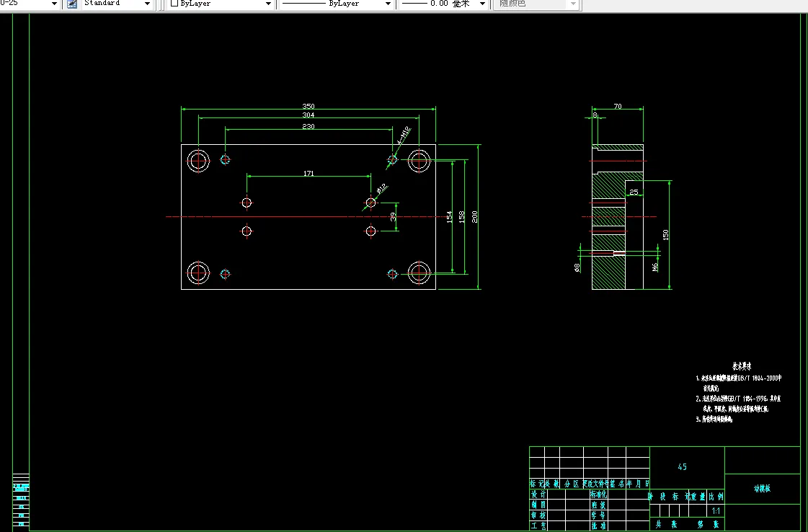The image size is (808, 532).
Task: Select the ø12 hole annotation
Action: 381,189
